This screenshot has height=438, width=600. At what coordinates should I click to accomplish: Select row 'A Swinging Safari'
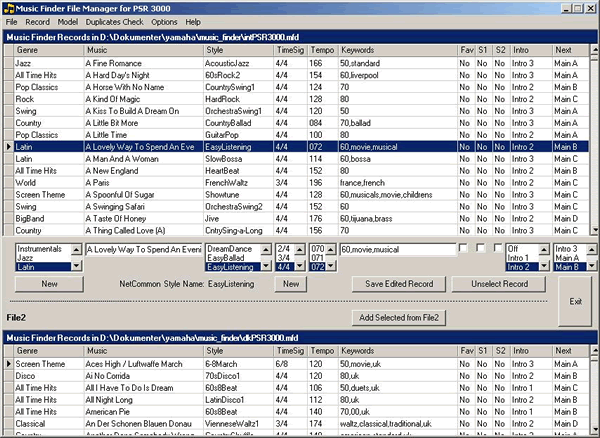tap(297, 207)
